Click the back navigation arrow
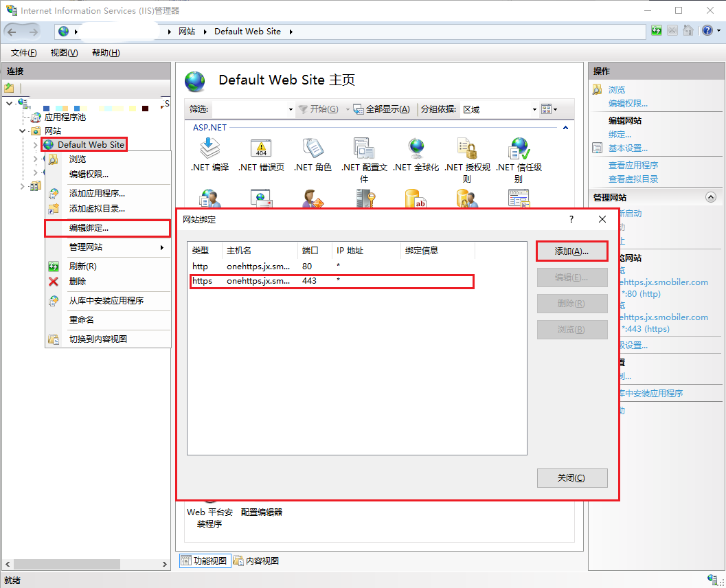Viewport: 726px width, 588px height. pos(12,32)
